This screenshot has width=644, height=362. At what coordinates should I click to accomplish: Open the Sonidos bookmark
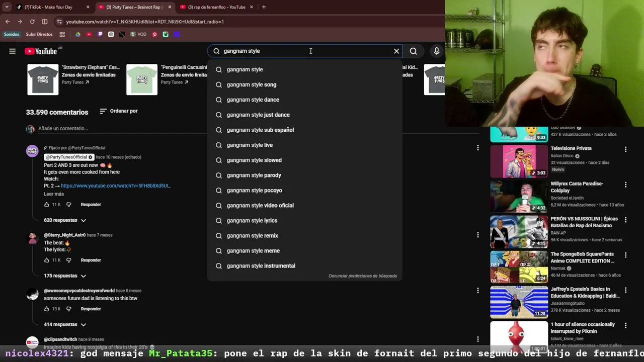pyautogui.click(x=12, y=34)
